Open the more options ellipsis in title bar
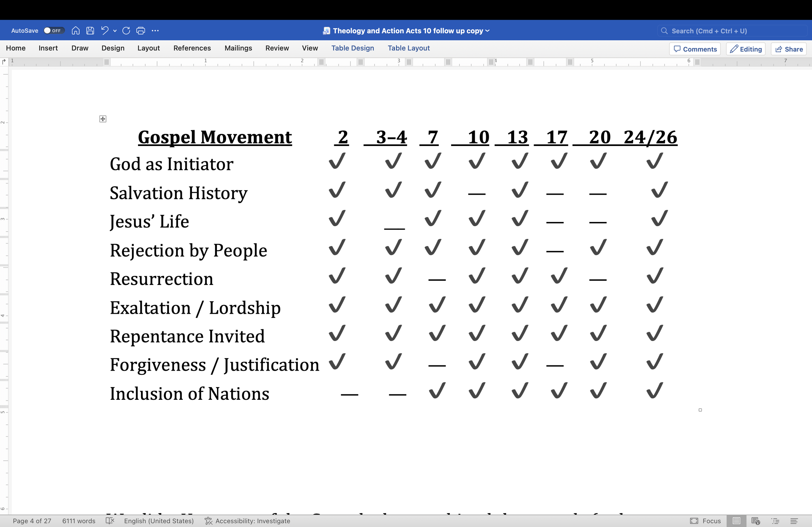This screenshot has height=527, width=812. pos(155,31)
